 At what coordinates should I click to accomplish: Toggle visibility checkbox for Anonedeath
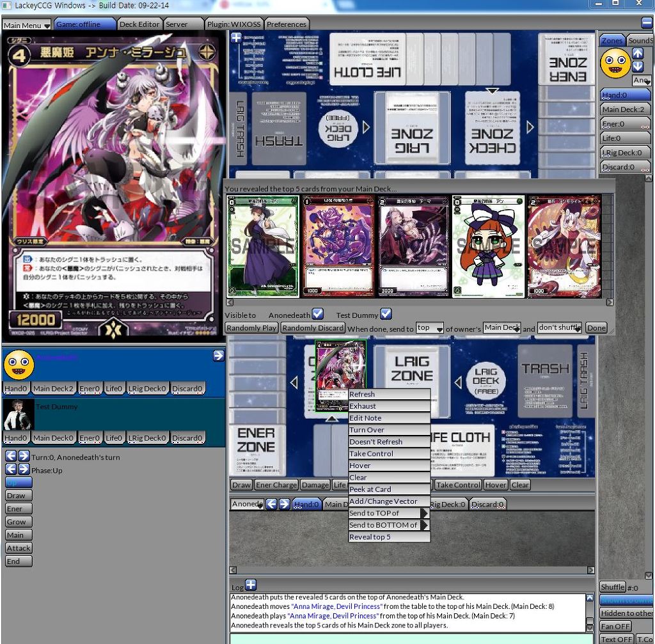pos(318,313)
